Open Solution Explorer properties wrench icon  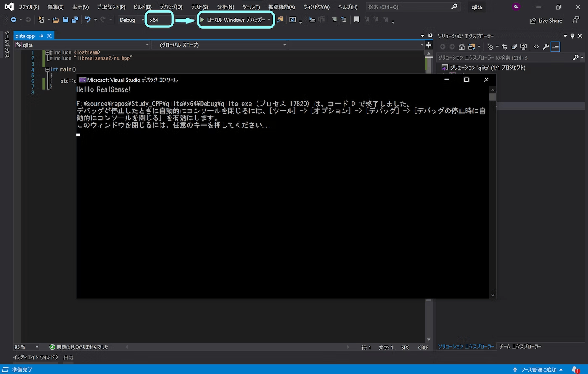pyautogui.click(x=546, y=47)
